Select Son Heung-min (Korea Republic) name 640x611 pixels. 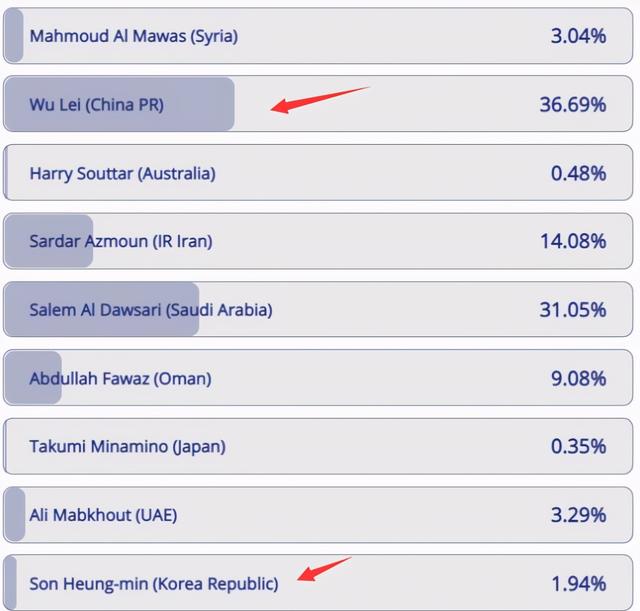pyautogui.click(x=154, y=583)
